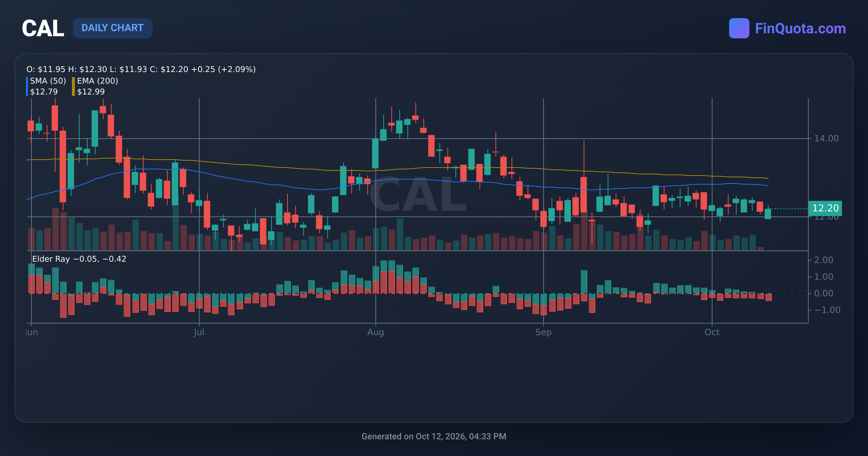Viewport: 868px width, 456px height.
Task: Click the $12.79 SMA value
Action: pyautogui.click(x=44, y=92)
